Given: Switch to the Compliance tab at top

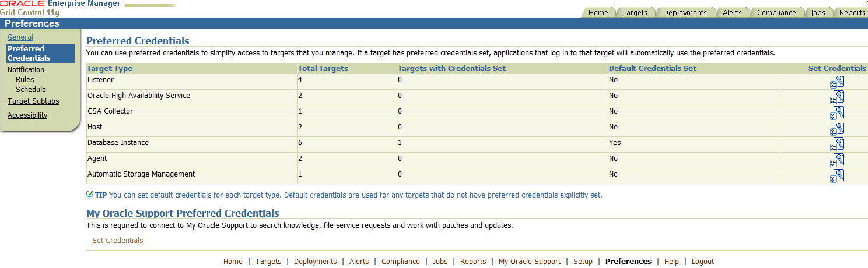Looking at the screenshot, I should pyautogui.click(x=776, y=12).
